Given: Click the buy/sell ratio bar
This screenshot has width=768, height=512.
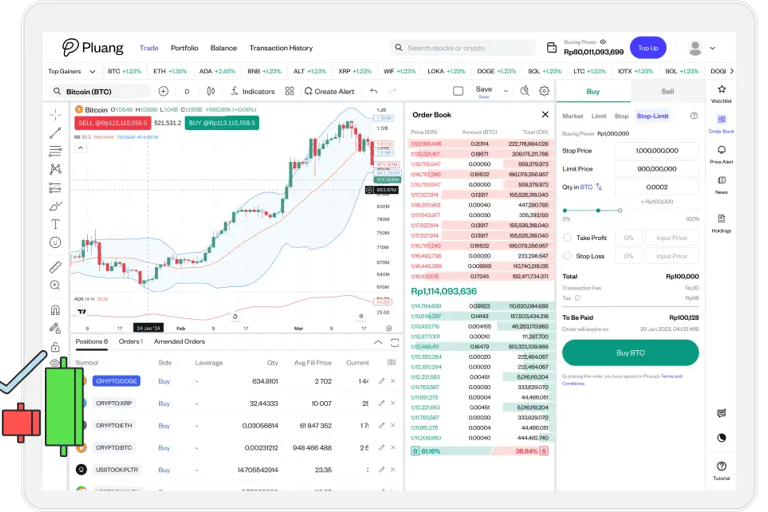Looking at the screenshot, I should coord(480,451).
